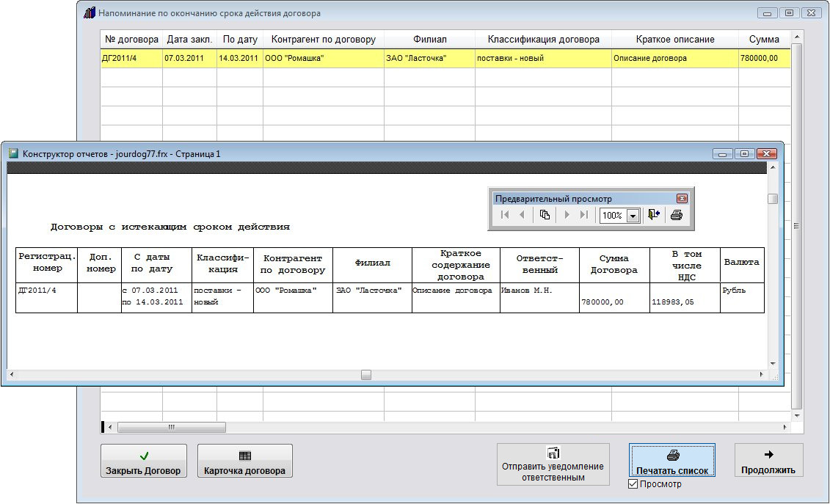830x504 pixels.
Task: Click the contract grid horizontal scrollbar thumb
Action: pos(171,427)
